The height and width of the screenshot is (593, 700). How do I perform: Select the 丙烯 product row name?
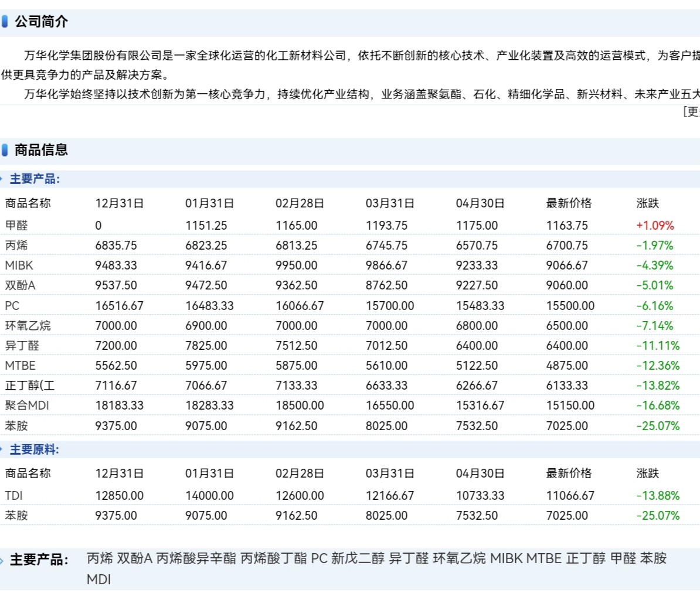pos(16,246)
